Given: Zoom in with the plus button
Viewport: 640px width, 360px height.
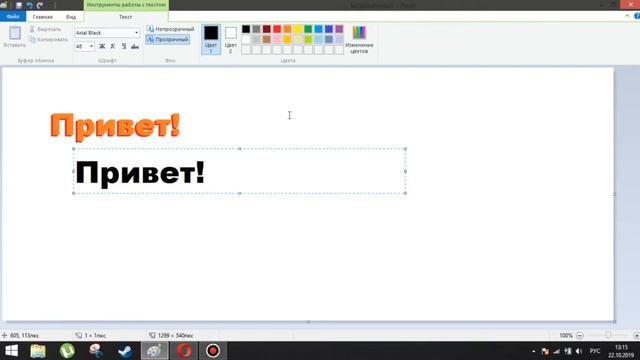Looking at the screenshot, I should [636, 336].
